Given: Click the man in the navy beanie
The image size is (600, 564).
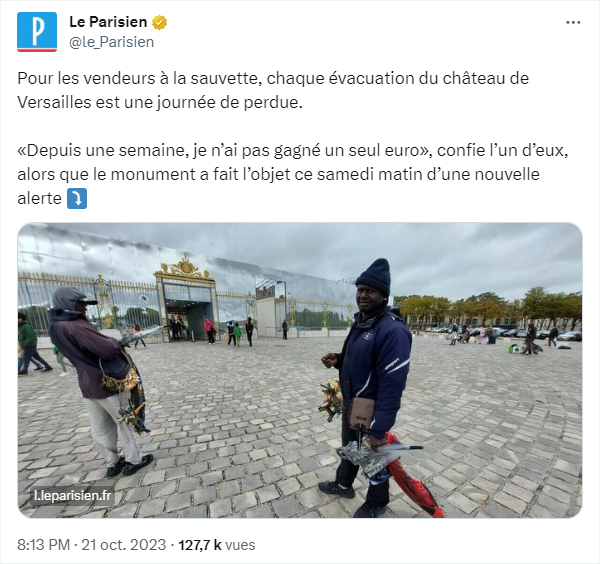Looking at the screenshot, I should (370, 386).
